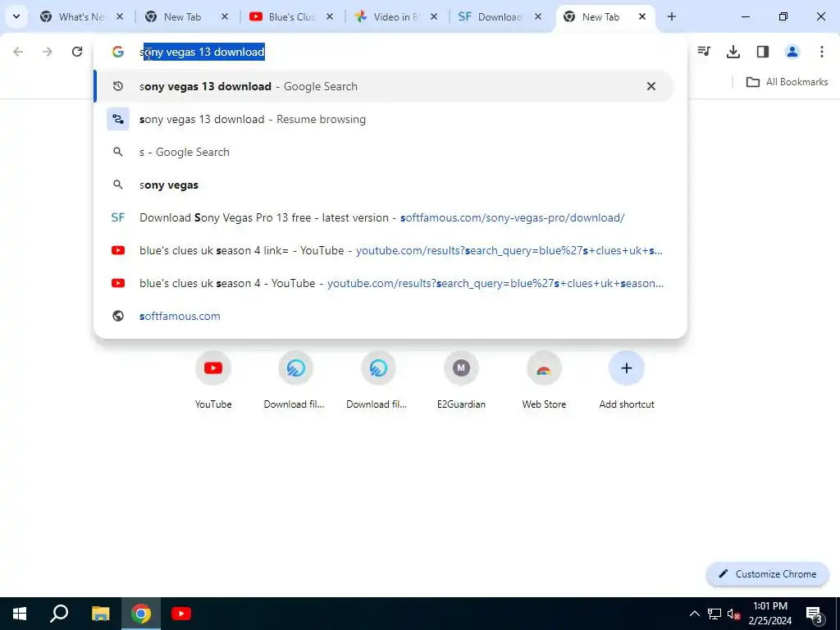Click the browser forward arrow
840x630 pixels.
pos(48,52)
